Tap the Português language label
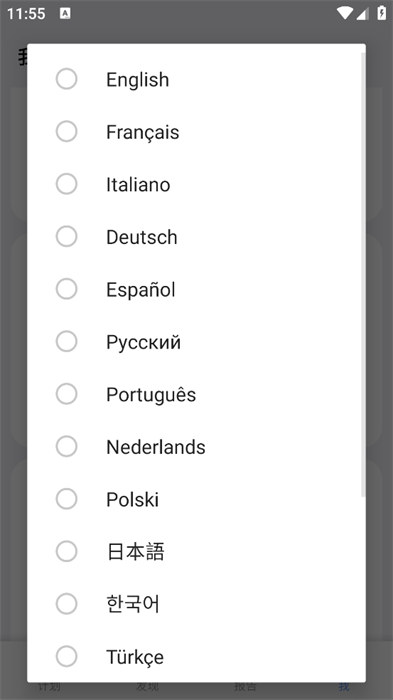This screenshot has width=393, height=700. (151, 395)
